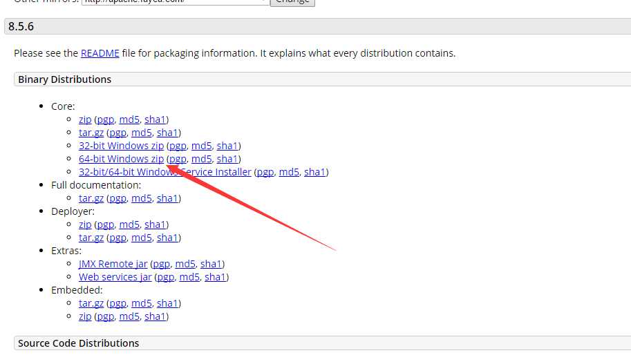
Task: Download Deployer tar.gz
Action: (x=91, y=238)
